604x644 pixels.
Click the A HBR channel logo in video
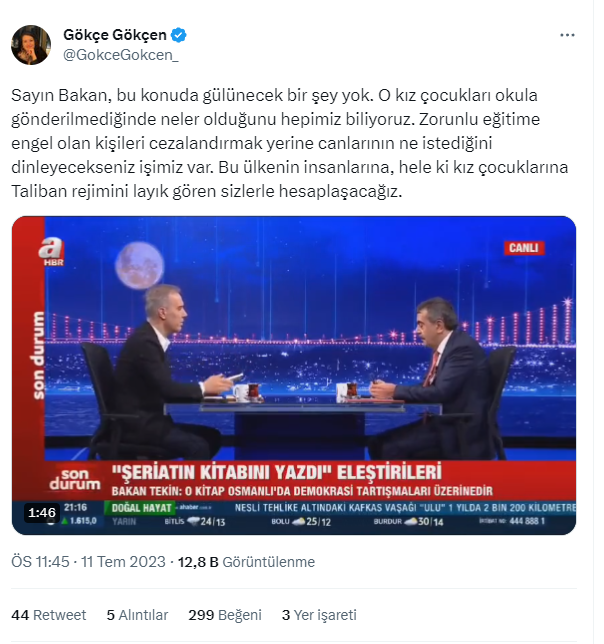click(52, 252)
